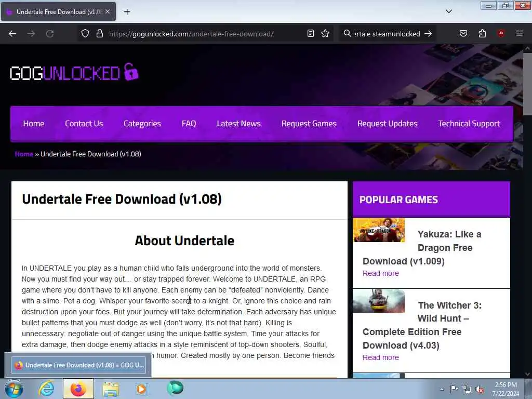Select the Undertale Free Download tab
Screen dimensions: 532x399
tap(58, 11)
